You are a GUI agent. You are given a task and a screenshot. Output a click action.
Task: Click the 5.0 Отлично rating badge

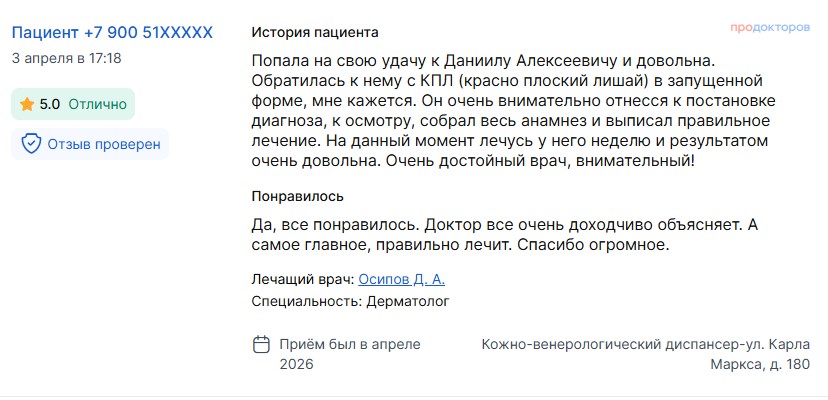click(73, 104)
